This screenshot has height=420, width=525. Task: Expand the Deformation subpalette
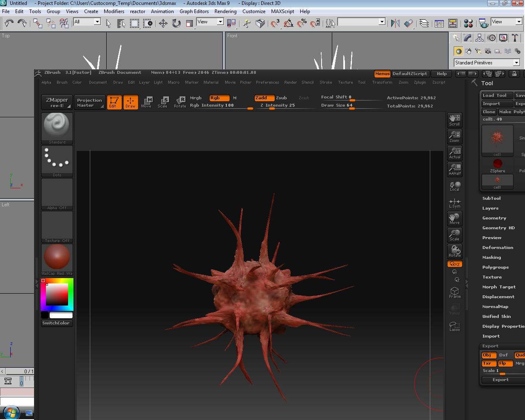pos(498,248)
